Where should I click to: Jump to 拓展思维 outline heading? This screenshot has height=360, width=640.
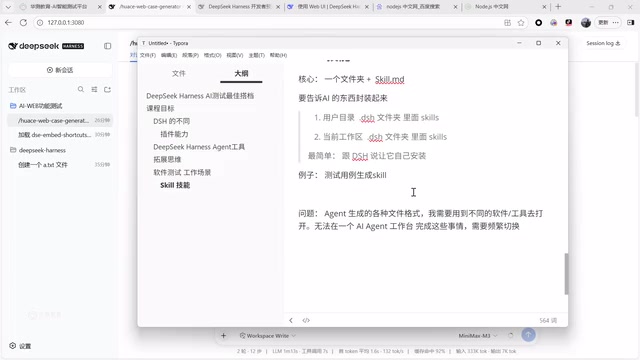[x=167, y=160]
